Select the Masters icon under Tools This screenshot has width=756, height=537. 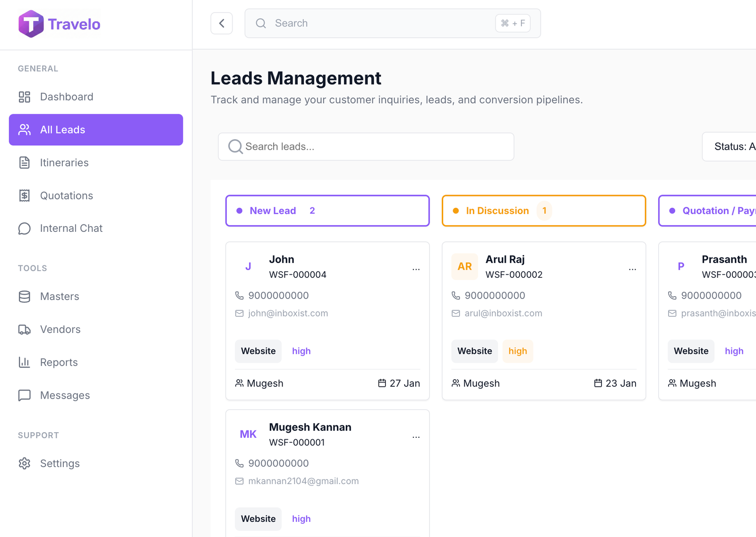pyautogui.click(x=25, y=297)
